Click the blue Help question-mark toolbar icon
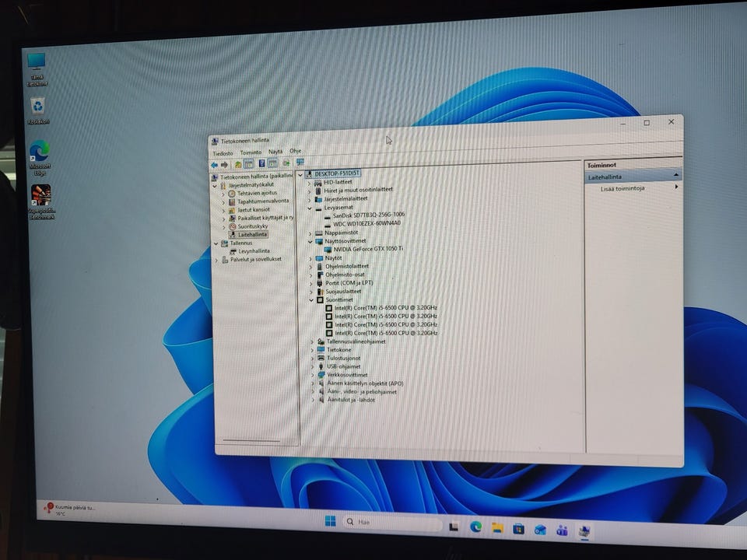Image resolution: width=747 pixels, height=560 pixels. 261,163
